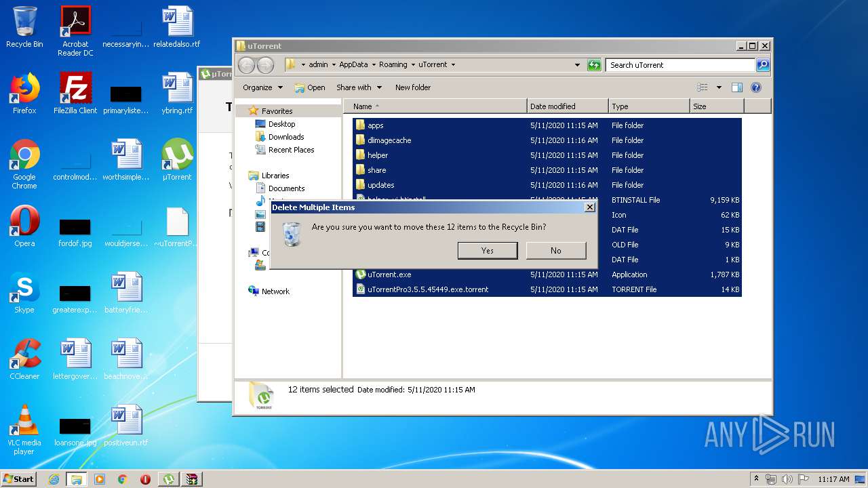Confirm deletion with the Yes button

488,250
